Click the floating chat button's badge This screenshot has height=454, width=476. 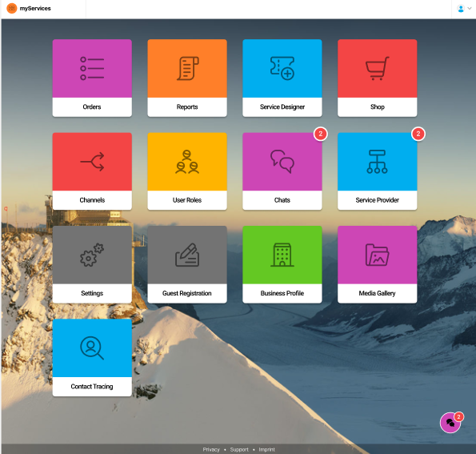[458, 416]
